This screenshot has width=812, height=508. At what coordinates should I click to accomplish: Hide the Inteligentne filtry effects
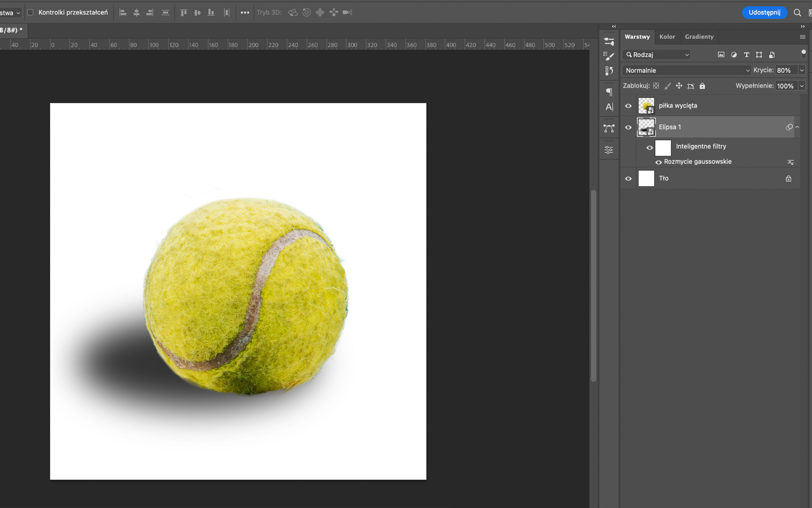point(650,148)
